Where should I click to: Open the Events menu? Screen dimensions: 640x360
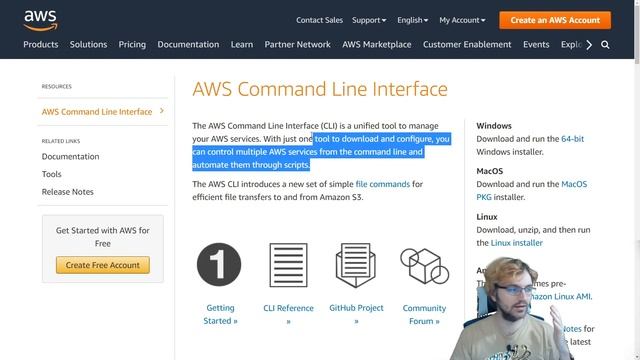pos(536,44)
